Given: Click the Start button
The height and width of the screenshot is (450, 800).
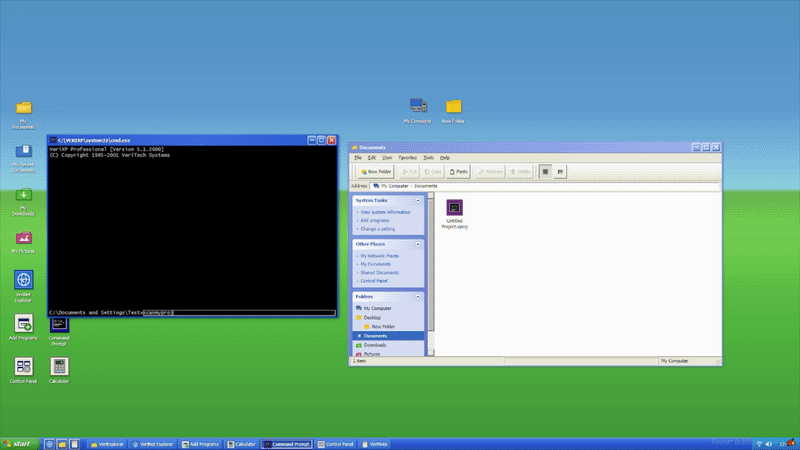Looking at the screenshot, I should pos(19,444).
